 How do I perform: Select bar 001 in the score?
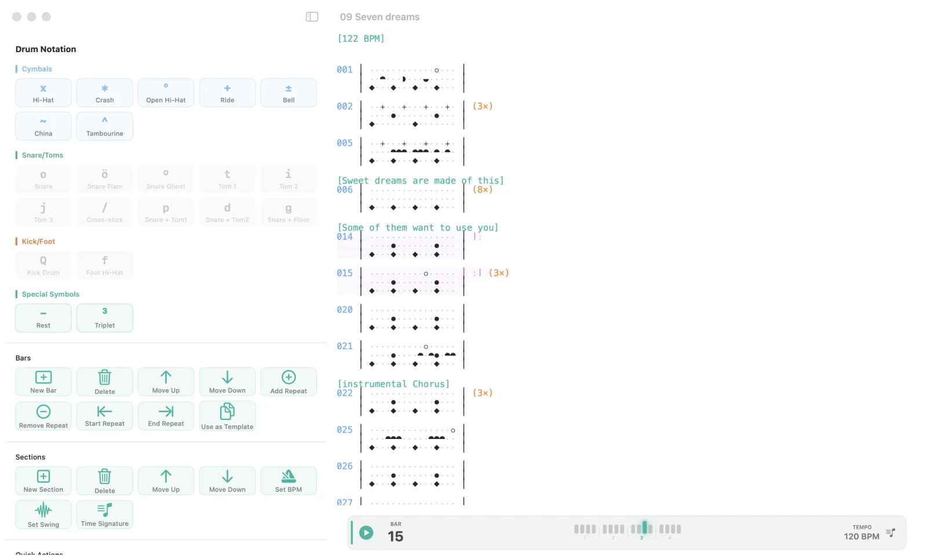(x=345, y=69)
